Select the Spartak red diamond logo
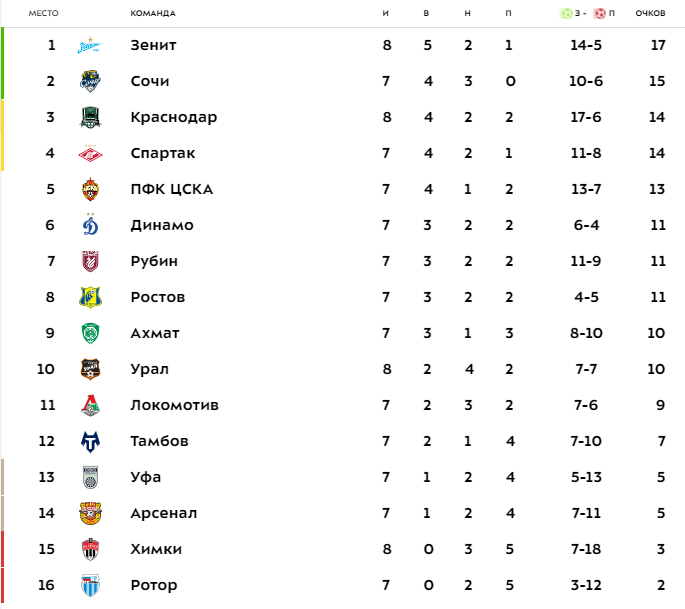Screen dimensions: 685x609 (x=90, y=153)
